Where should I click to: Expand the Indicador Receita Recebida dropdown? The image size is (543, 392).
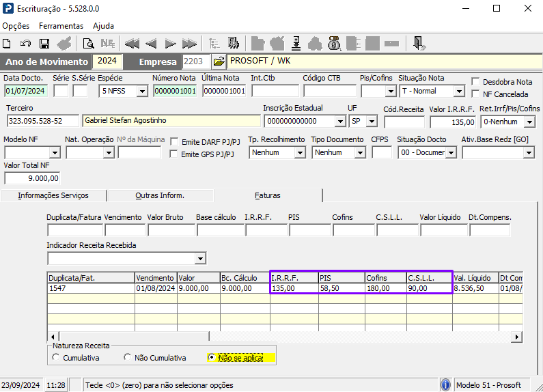tap(200, 258)
